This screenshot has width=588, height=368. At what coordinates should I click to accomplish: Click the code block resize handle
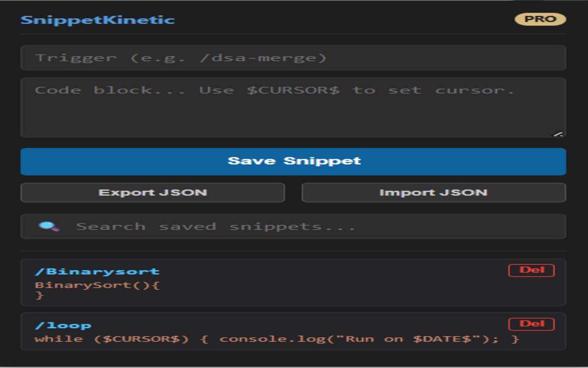pyautogui.click(x=558, y=134)
